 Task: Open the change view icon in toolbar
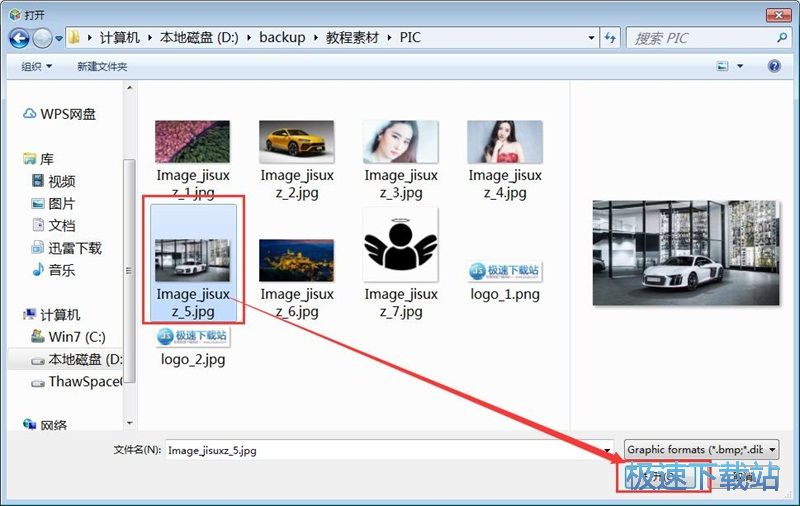[x=723, y=66]
